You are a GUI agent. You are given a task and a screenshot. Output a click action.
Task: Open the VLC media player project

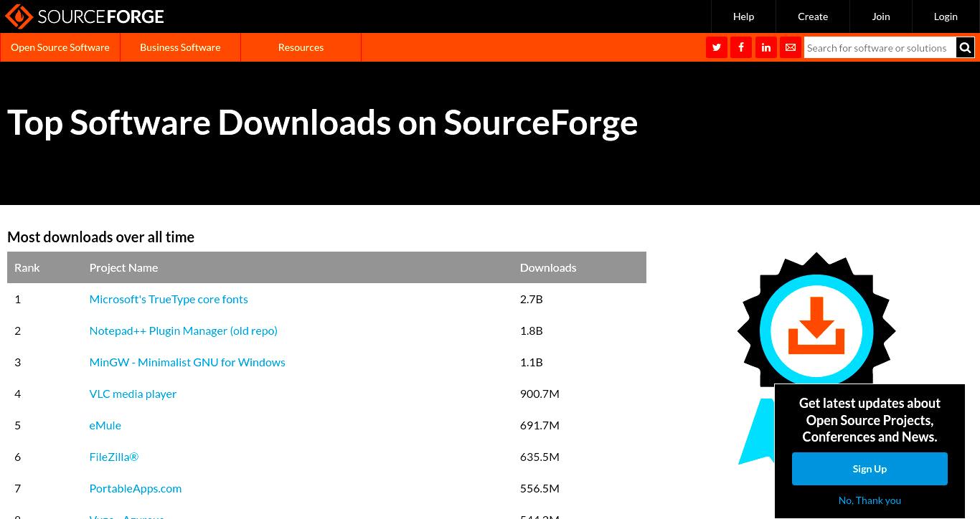[133, 394]
